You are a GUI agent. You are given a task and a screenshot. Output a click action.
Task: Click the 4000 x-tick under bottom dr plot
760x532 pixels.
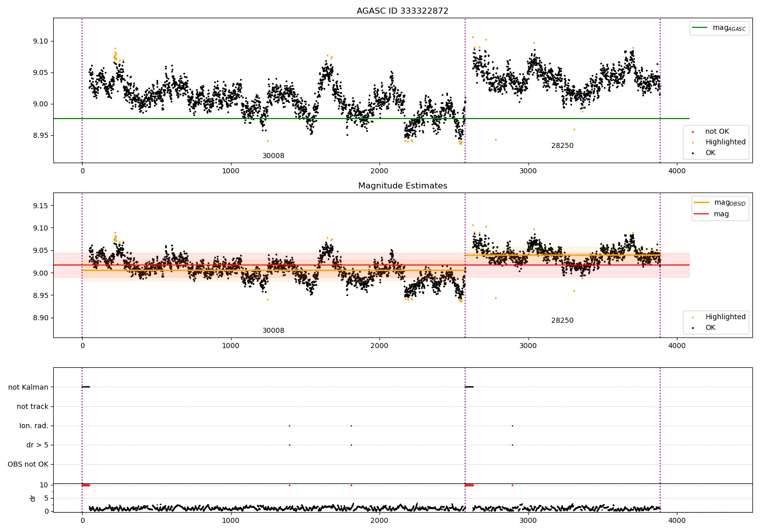(x=677, y=520)
